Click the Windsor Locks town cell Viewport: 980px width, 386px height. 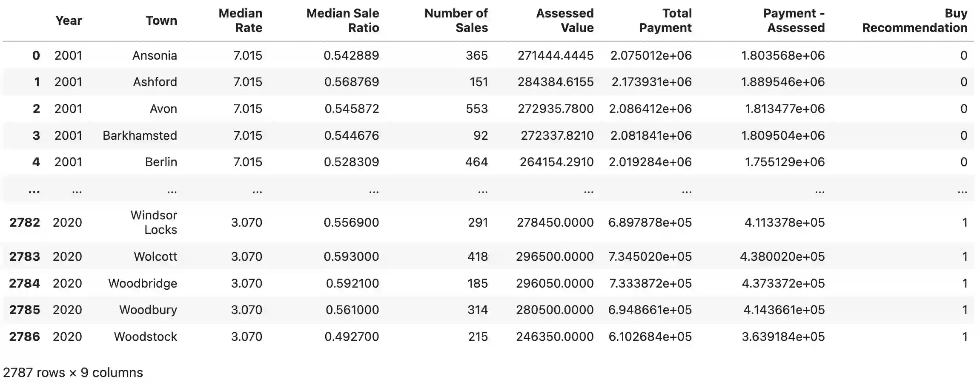pos(154,222)
